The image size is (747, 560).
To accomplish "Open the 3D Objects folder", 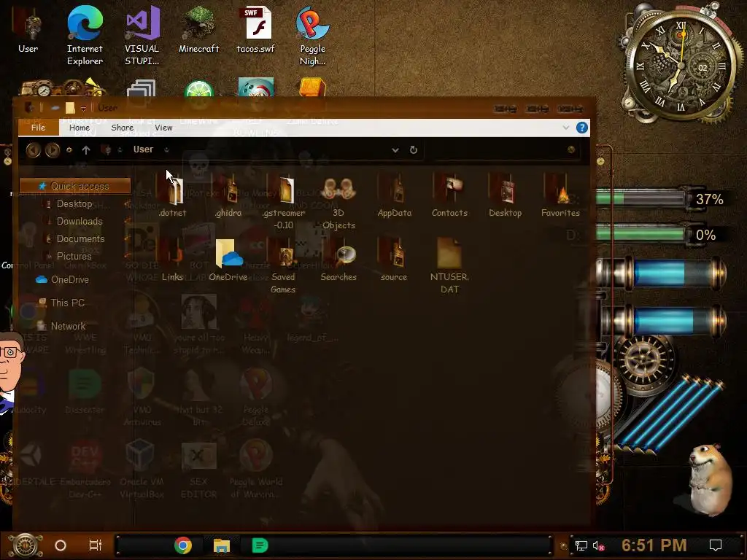I will pos(338,202).
